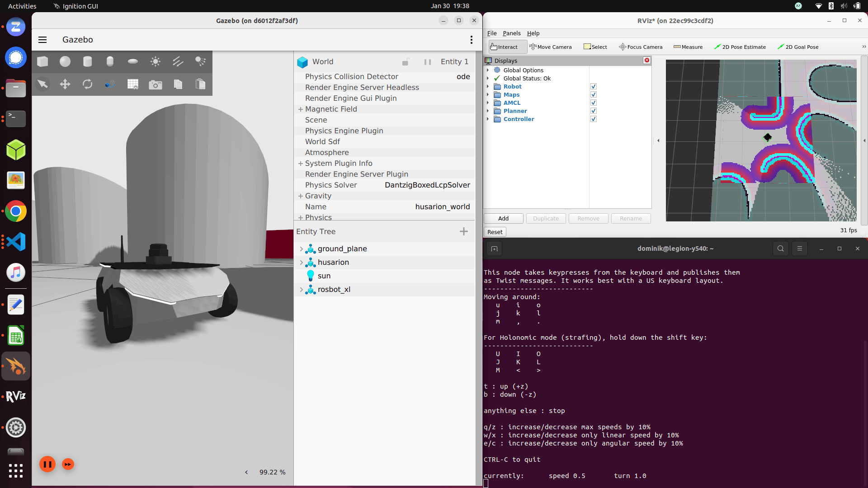Click the Add display button
The image size is (868, 488).
pyautogui.click(x=504, y=219)
